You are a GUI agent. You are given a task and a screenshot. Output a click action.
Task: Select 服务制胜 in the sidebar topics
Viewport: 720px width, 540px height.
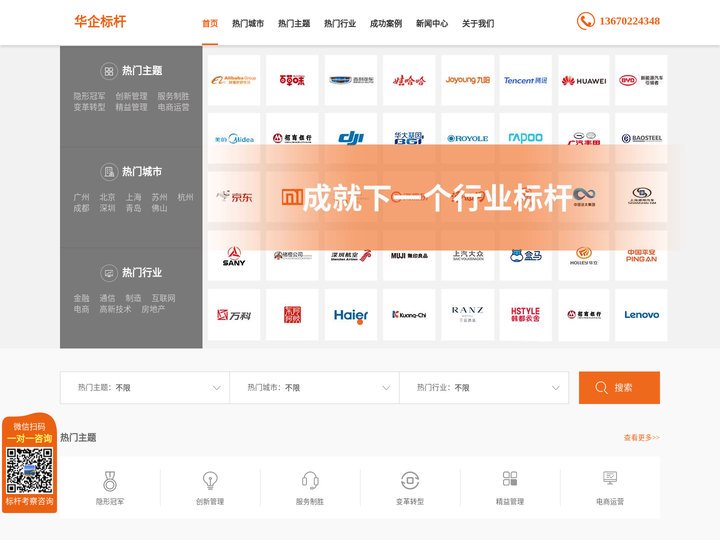[x=173, y=96]
